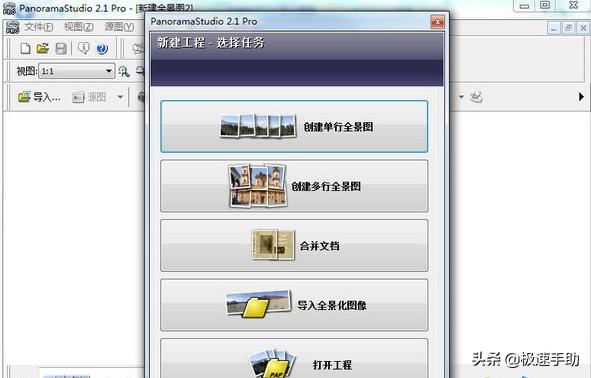Open the 视图(Z) menu

(x=78, y=27)
